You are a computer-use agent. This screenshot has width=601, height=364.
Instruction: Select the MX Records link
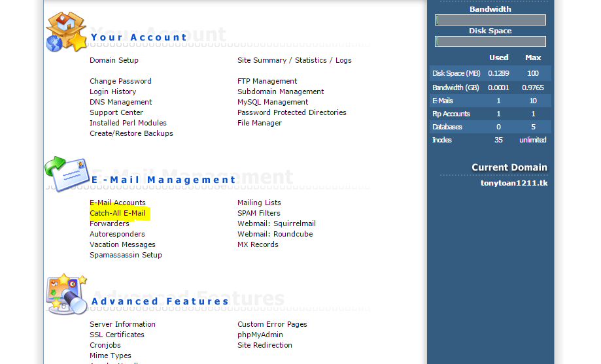click(x=258, y=244)
